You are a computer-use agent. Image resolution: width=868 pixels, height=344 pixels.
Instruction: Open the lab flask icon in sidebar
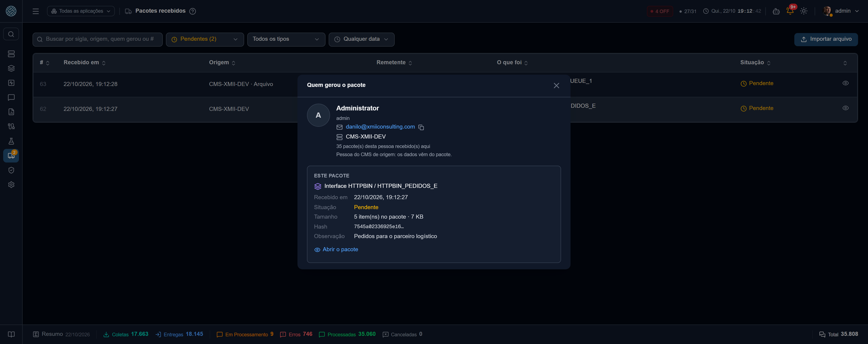tap(11, 141)
